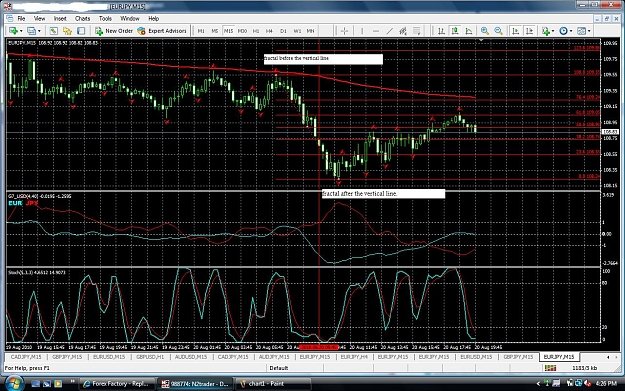625x391 pixels.
Task: Toggle the Terminal panel icon
Action: coord(81,31)
